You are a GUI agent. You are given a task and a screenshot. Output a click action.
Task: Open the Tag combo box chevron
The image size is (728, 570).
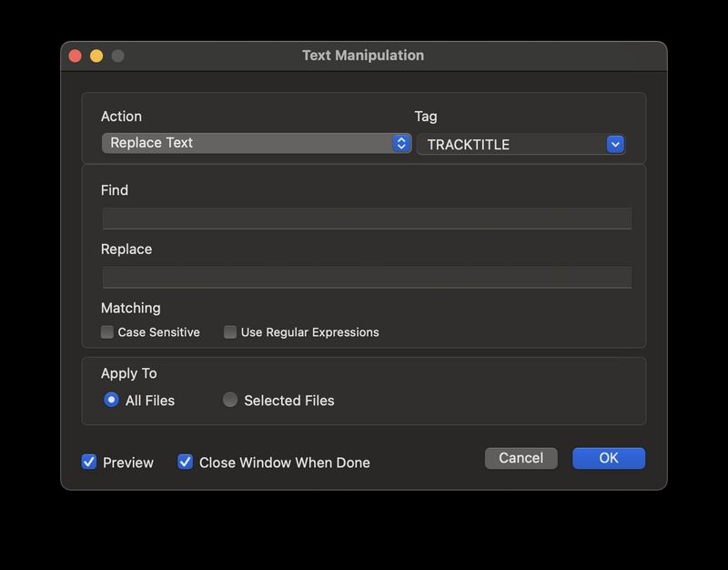point(615,145)
